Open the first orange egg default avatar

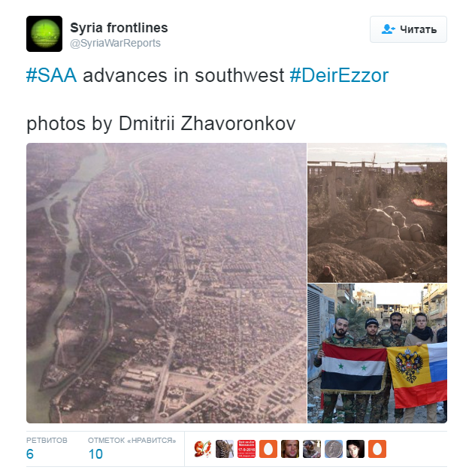pos(268,449)
